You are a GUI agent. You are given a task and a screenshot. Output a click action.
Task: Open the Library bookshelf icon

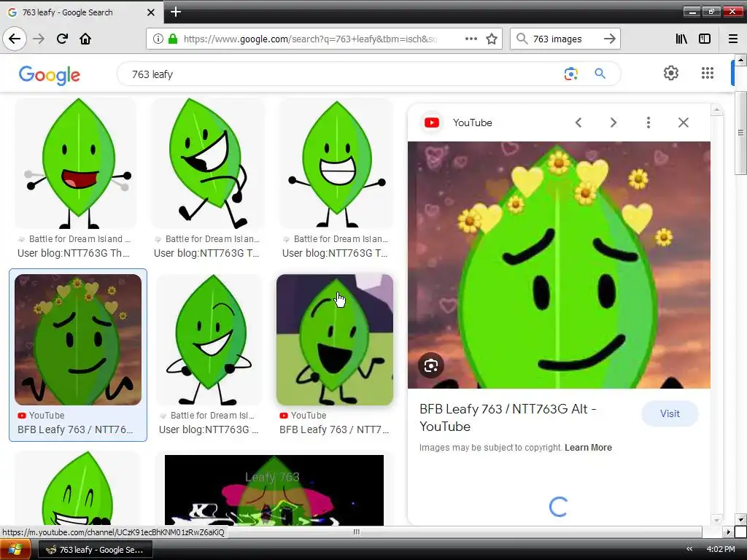click(681, 39)
